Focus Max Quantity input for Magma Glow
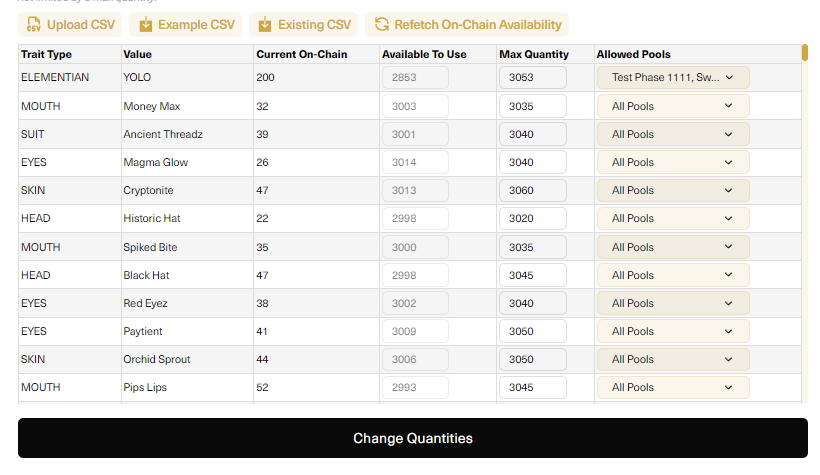This screenshot has width=820, height=475. (x=533, y=162)
